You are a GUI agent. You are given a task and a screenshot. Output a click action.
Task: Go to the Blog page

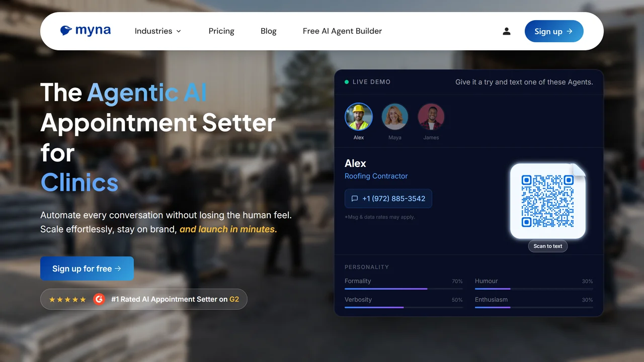(x=269, y=31)
